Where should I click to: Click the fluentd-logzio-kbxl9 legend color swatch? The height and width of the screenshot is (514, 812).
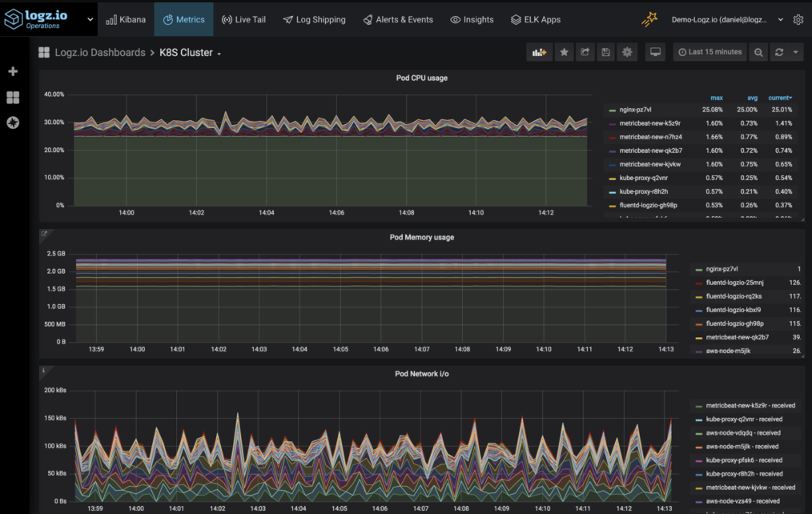698,311
